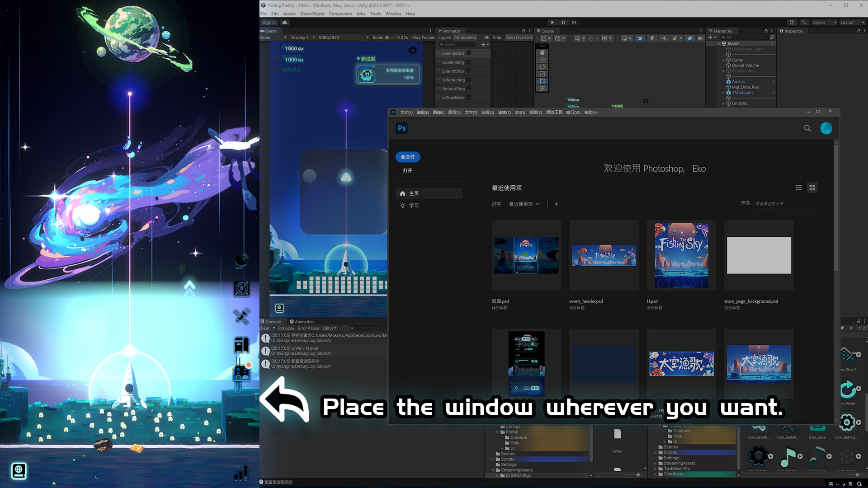
Task: Switch to the Animation tab near the Console
Action: 302,321
